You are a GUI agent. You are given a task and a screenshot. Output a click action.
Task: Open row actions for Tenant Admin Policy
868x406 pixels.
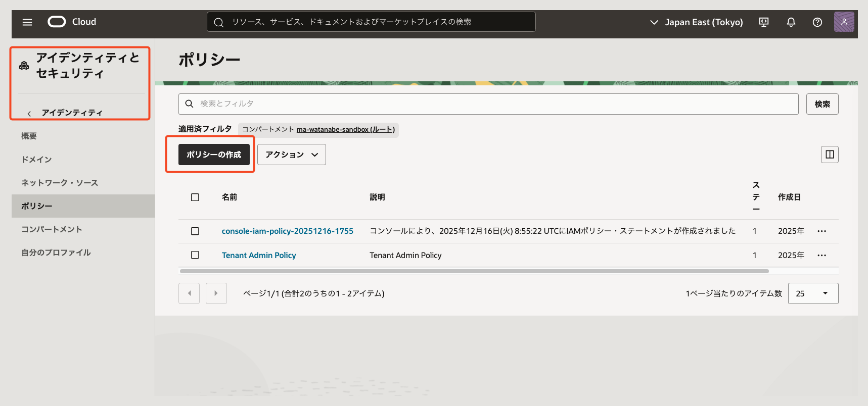coord(821,256)
